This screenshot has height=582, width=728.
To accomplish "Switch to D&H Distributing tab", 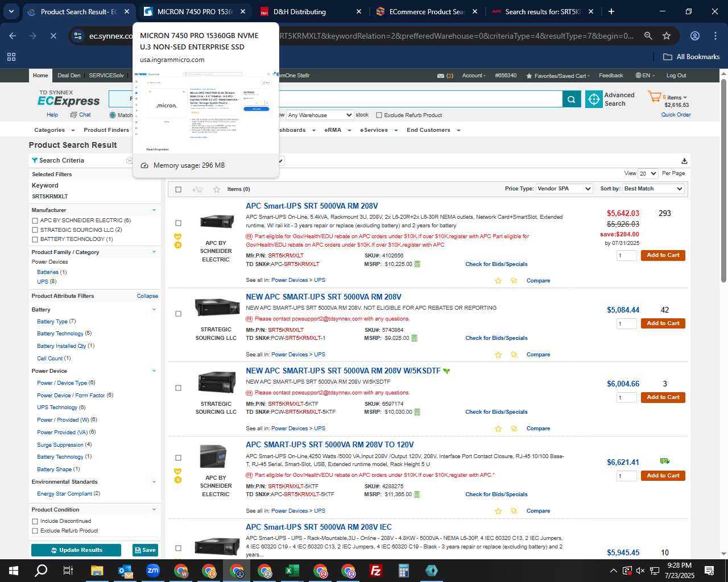I will 310,11.
